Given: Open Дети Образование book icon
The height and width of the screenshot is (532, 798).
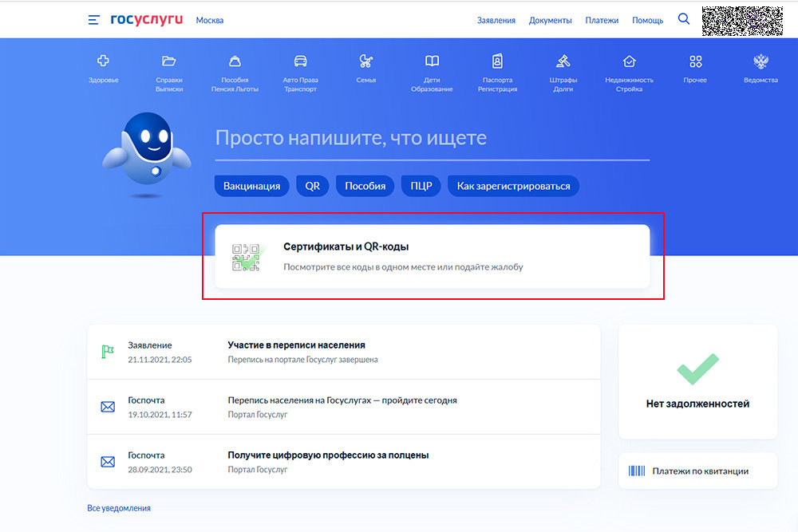Looking at the screenshot, I should (432, 61).
